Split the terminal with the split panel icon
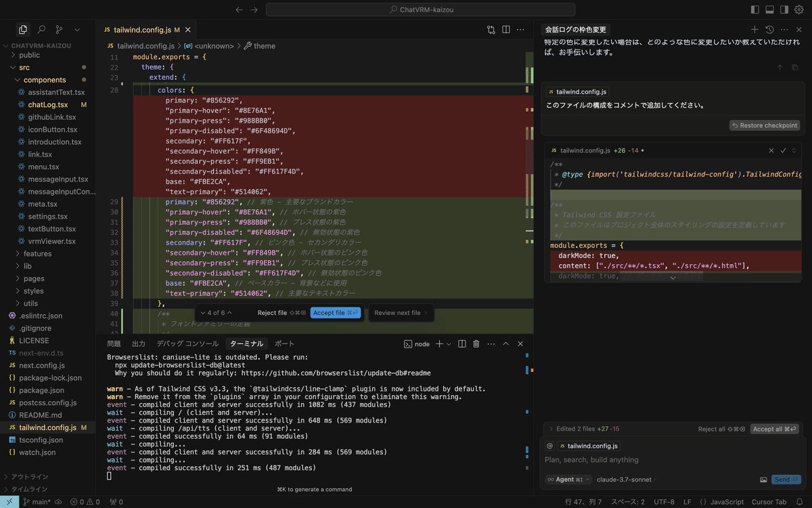Image resolution: width=812 pixels, height=508 pixels. point(461,343)
